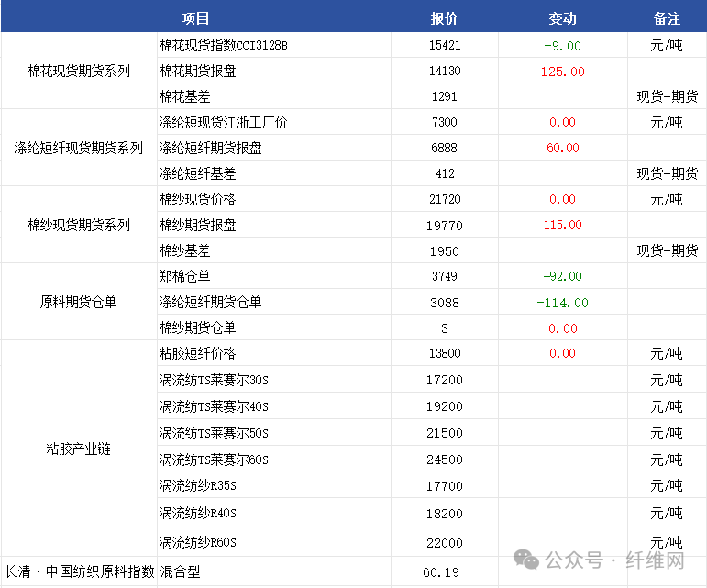Select the index value 60.19

(441, 572)
